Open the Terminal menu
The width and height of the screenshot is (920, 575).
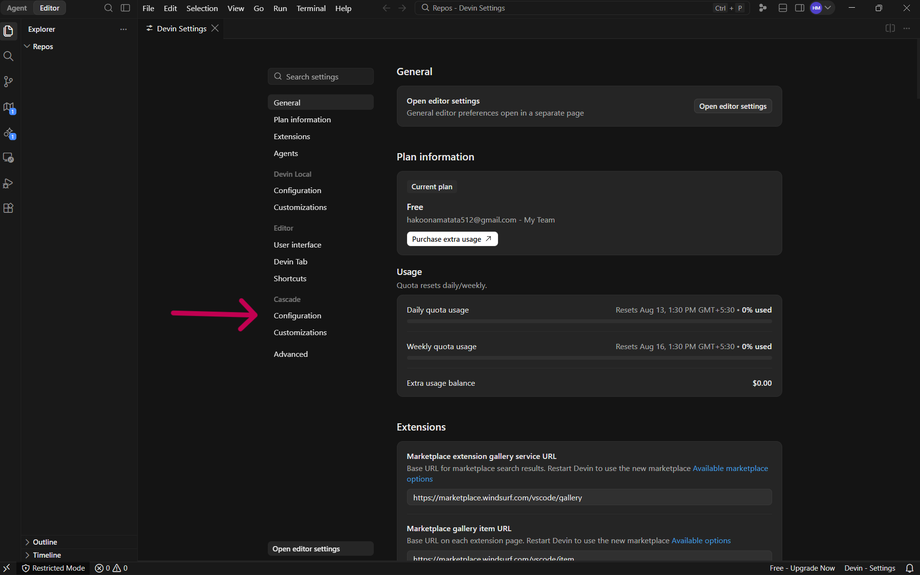[x=311, y=8]
